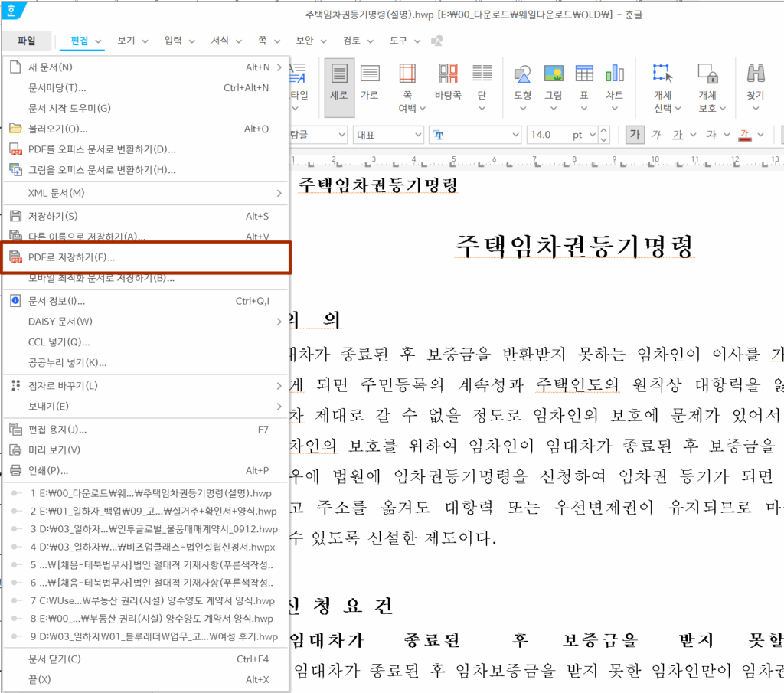Click the 바탕쪽 master page icon
784x693 pixels.
(448, 74)
